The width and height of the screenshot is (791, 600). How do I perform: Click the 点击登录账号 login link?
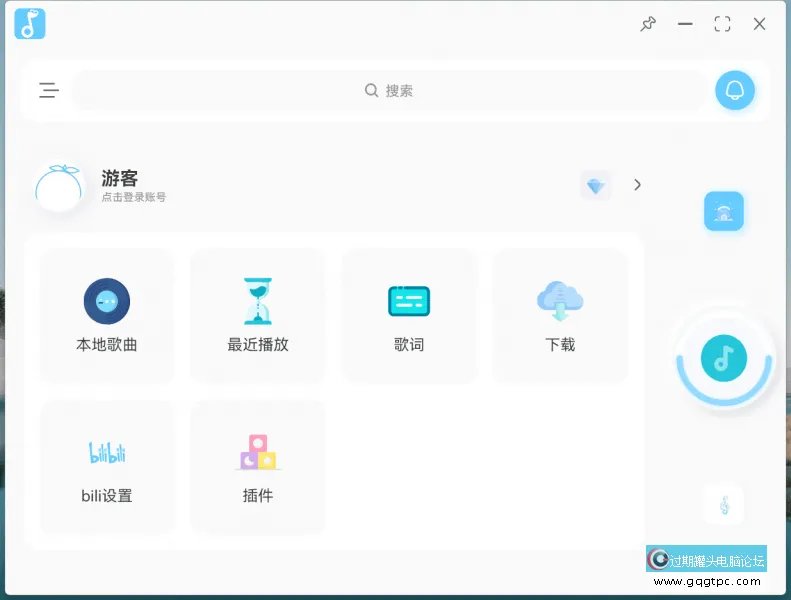pos(134,197)
